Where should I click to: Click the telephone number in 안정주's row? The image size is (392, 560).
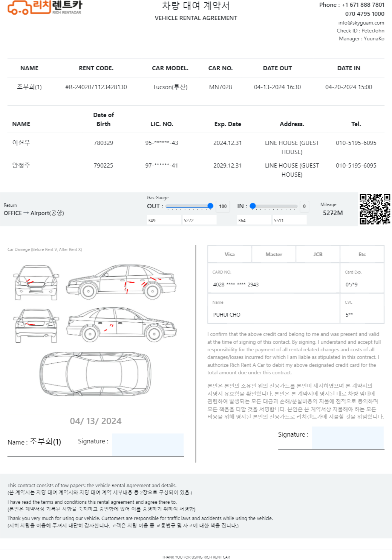pos(356,166)
